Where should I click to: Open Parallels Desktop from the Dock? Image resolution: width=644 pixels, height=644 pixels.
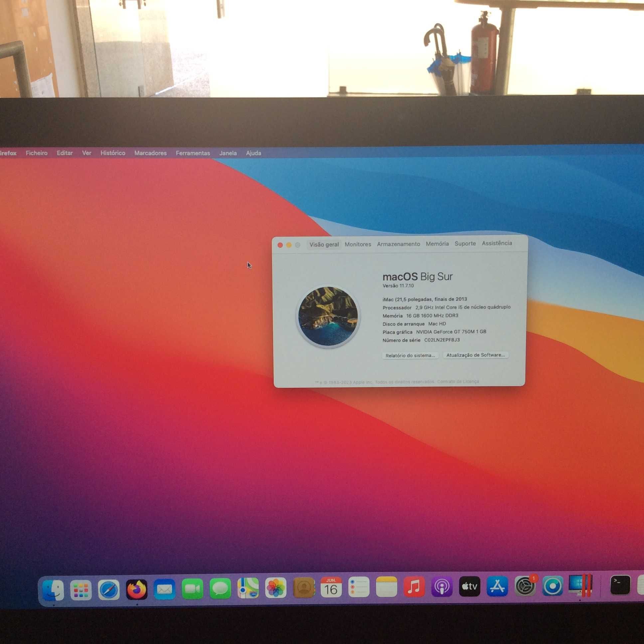[580, 585]
